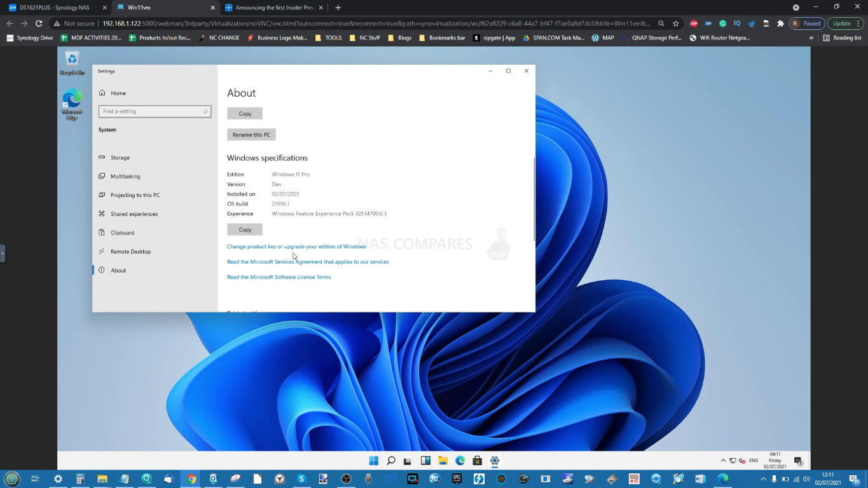Open Chrome in host taskbar
868x488 pixels.
coord(191,479)
